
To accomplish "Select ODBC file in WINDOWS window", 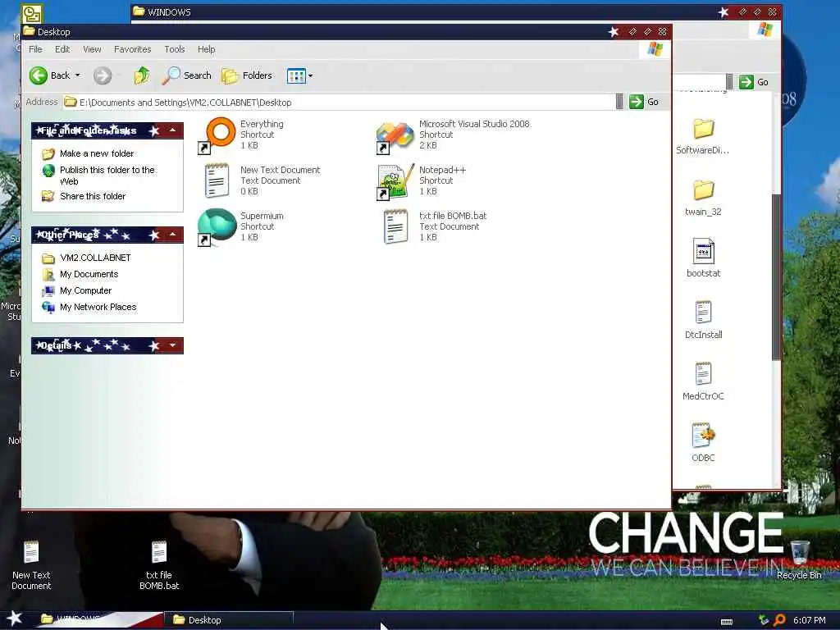I will (x=703, y=443).
